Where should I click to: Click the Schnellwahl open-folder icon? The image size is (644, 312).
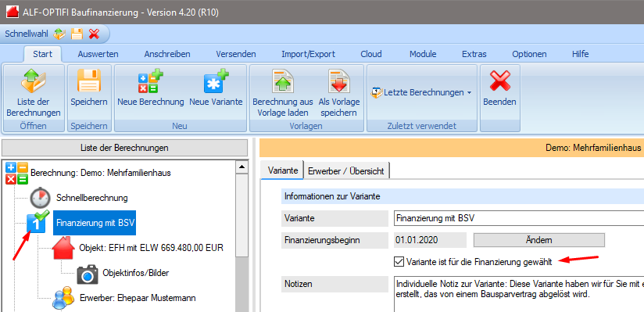pyautogui.click(x=59, y=34)
